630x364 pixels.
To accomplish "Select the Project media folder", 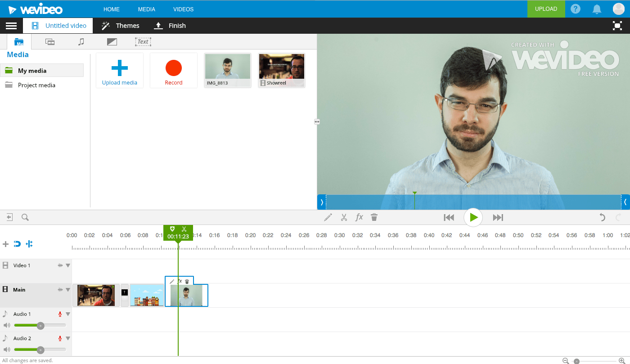I will 42,85.
